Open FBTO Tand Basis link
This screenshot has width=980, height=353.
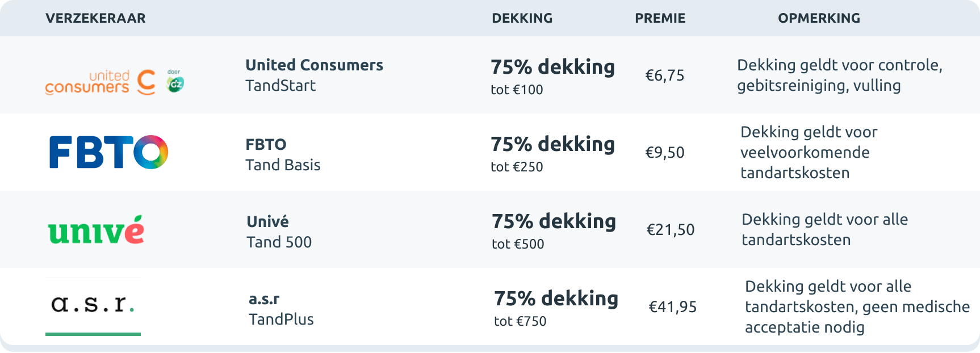coord(283,154)
